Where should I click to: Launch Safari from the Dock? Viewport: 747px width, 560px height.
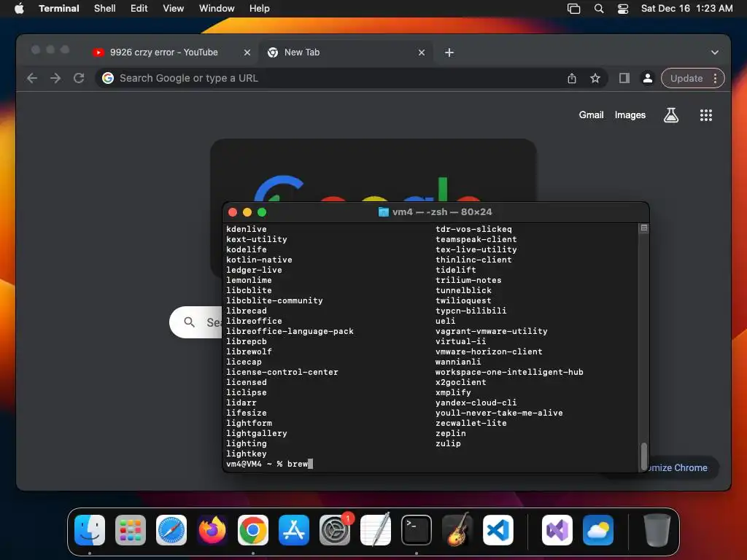click(x=171, y=530)
